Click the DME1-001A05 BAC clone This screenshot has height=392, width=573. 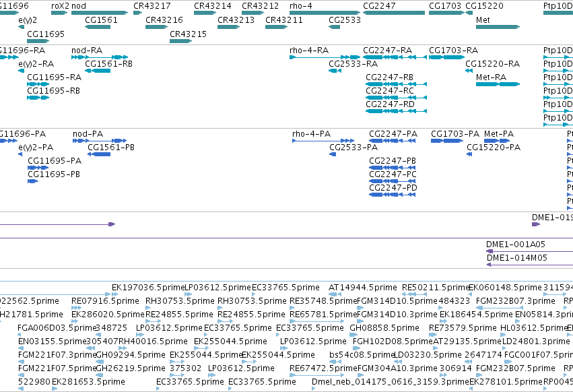(x=529, y=251)
